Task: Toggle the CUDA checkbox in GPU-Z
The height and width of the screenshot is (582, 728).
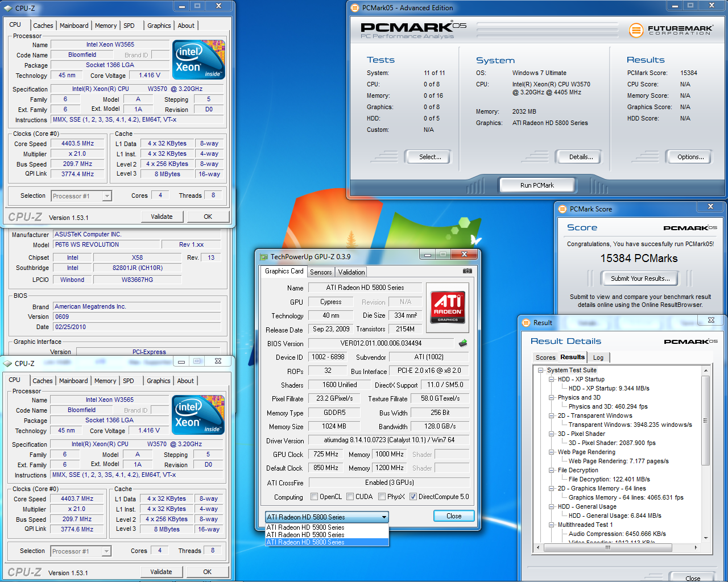Action: pos(350,497)
